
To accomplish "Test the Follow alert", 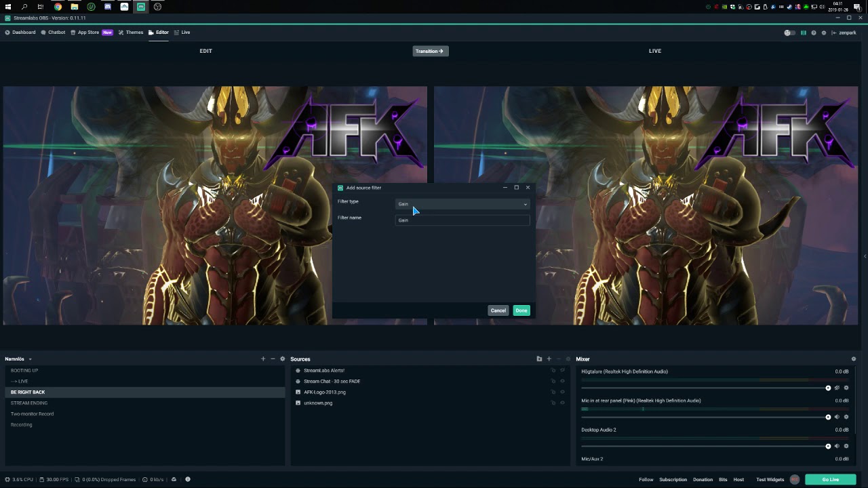I will pos(646,480).
